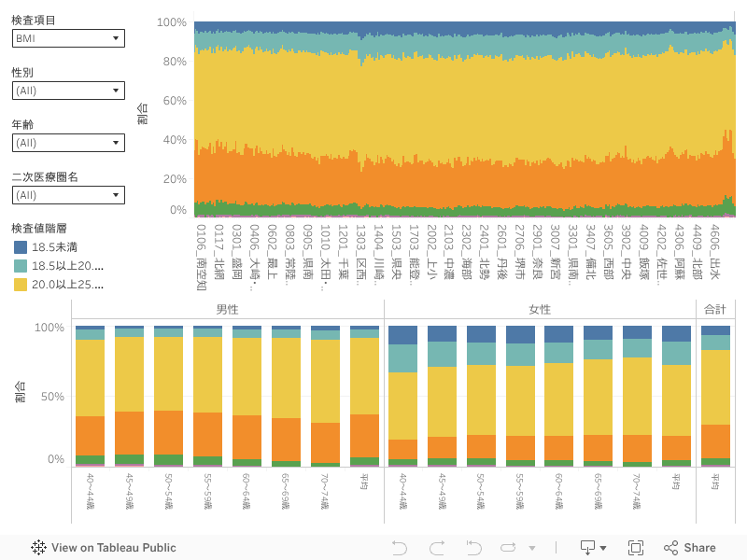Click the female 40~44歳 stacked bar

tap(403, 396)
